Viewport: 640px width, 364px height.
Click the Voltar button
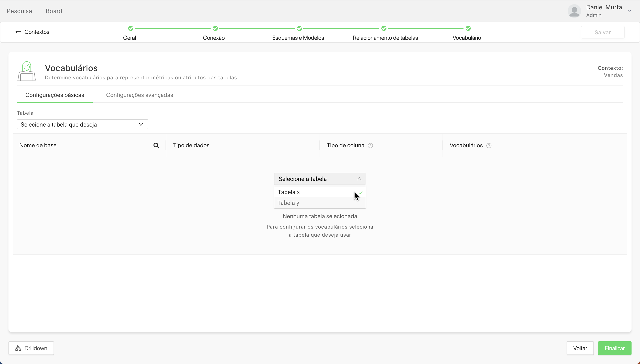tap(580, 348)
